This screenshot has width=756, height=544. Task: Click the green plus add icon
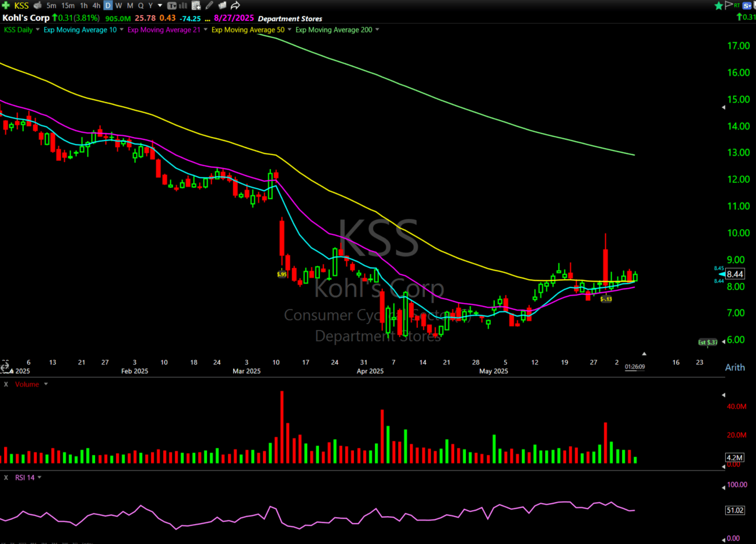tap(6, 5)
